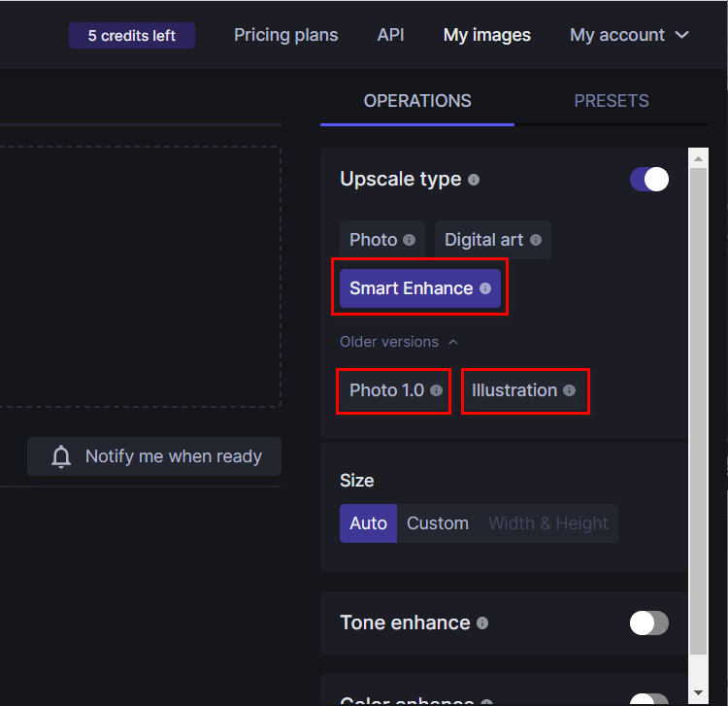Open the My images page
Image resolution: width=728 pixels, height=706 pixels.
pyautogui.click(x=486, y=35)
